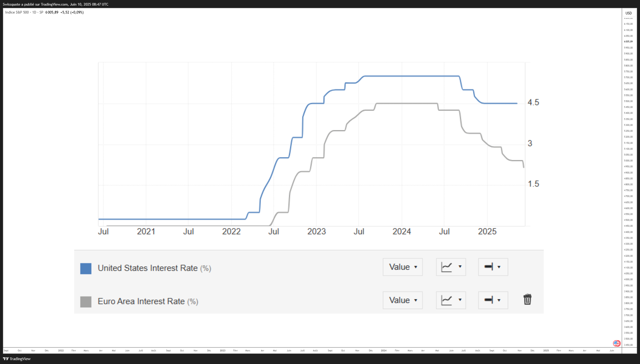This screenshot has height=364, width=640.
Task: Click the 1.5 label on the interest rate chart
Action: [533, 184]
